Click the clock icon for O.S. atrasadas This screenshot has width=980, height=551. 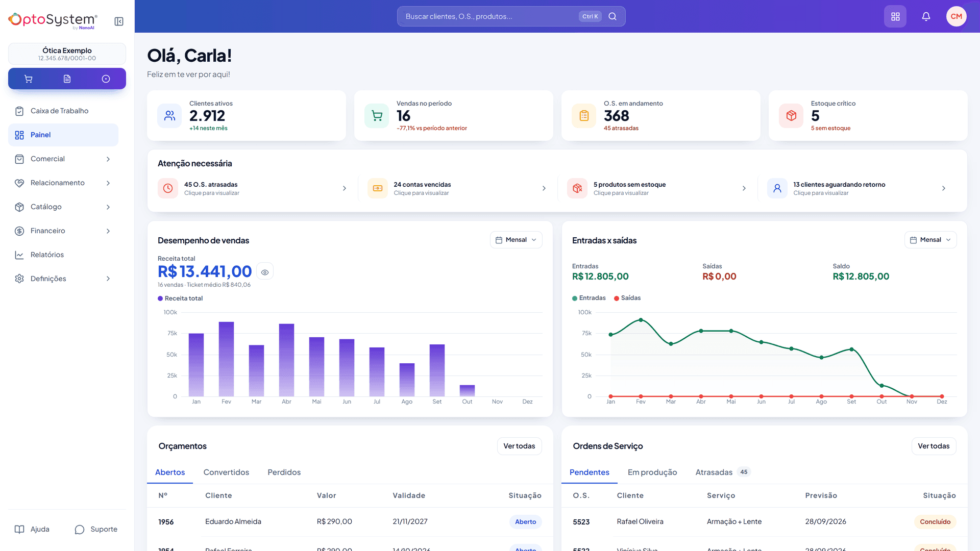pos(168,188)
